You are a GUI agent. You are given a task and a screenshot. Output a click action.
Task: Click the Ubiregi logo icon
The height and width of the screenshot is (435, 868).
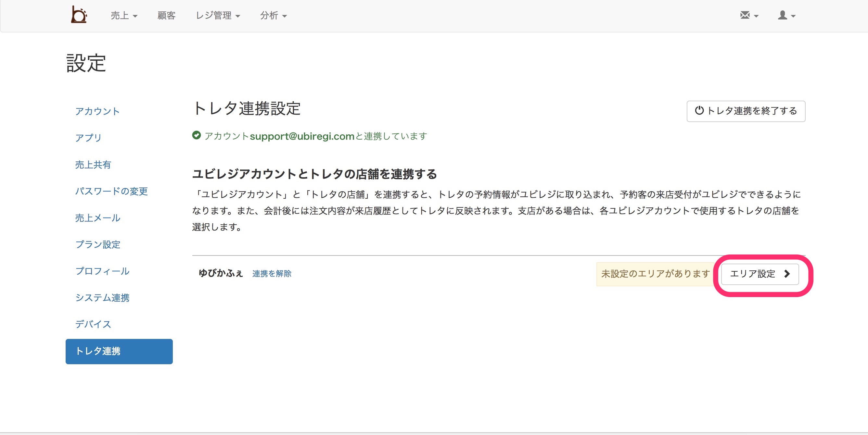point(79,15)
